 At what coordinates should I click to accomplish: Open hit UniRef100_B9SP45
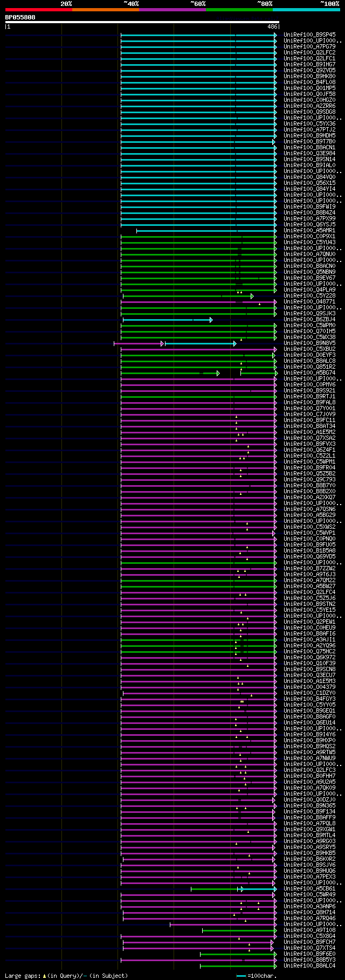coord(309,34)
